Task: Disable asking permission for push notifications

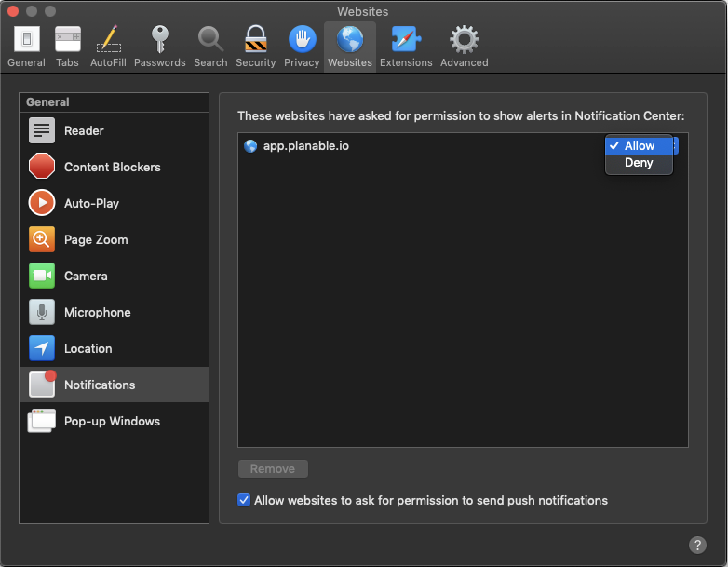Action: 244,500
